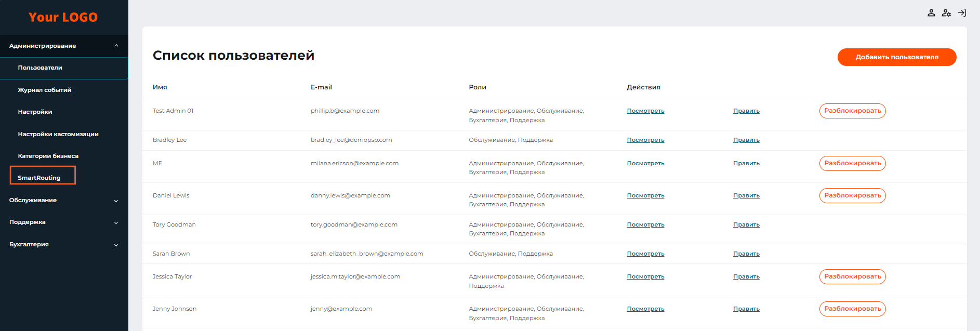Click the logout arrow icon
Screen dimensions: 980x331
click(962, 13)
